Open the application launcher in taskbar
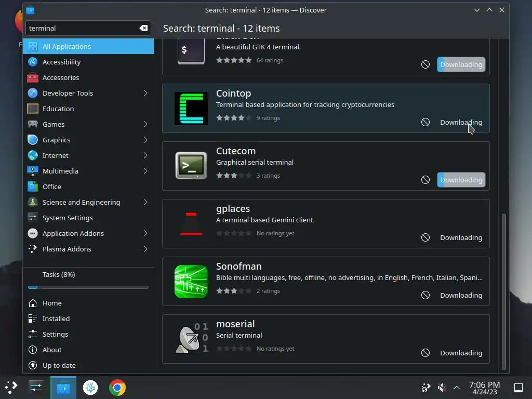 (11, 387)
